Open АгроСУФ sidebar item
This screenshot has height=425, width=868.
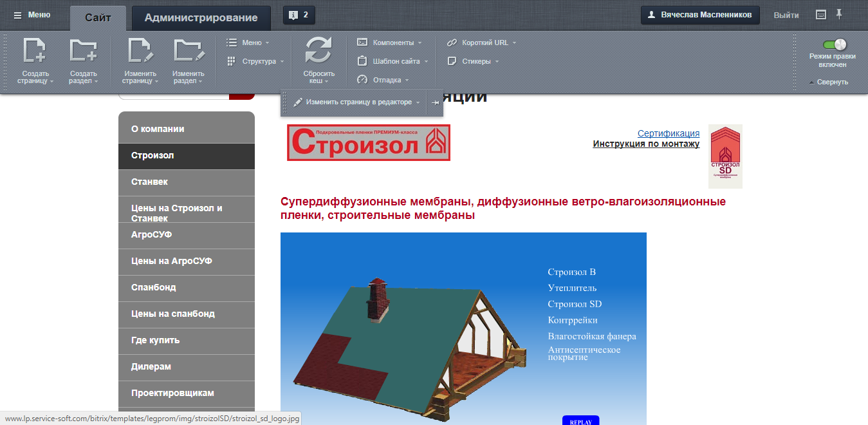coord(187,235)
